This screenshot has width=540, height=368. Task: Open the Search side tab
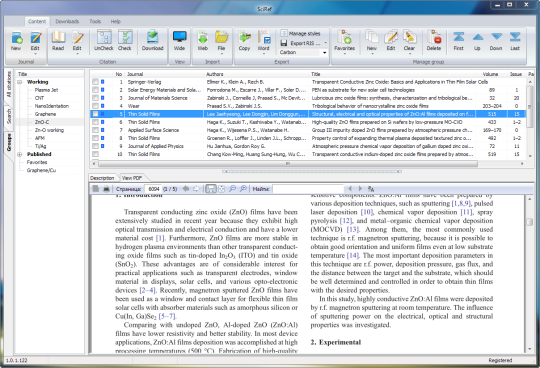(9, 116)
